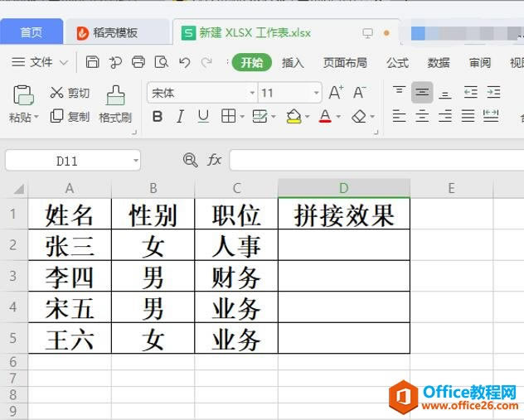Select the Format Painter (格式刷) brush

tap(115, 104)
